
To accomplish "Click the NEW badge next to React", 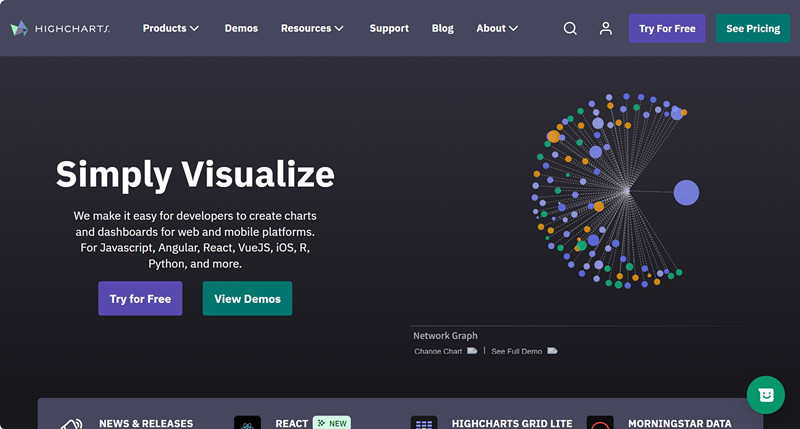I will pos(332,423).
